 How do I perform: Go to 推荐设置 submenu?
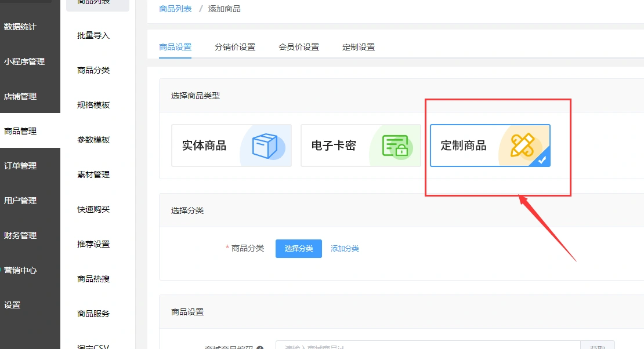[93, 244]
